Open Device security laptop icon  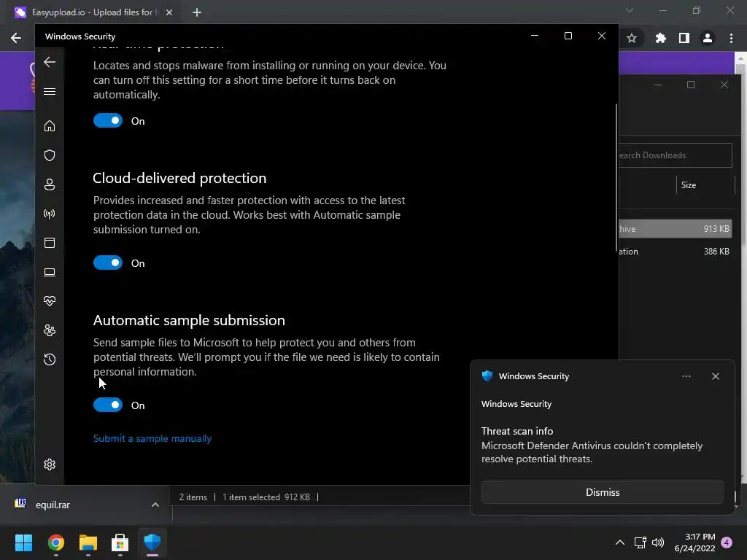click(x=50, y=272)
